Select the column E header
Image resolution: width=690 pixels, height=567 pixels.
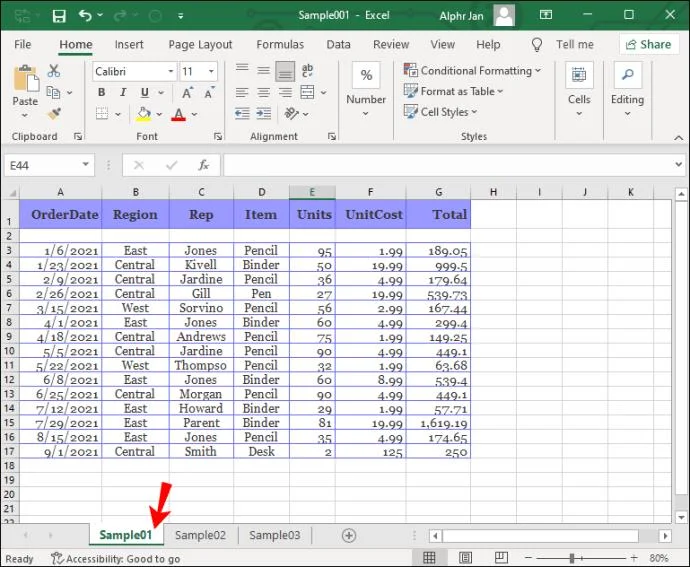[x=312, y=192]
